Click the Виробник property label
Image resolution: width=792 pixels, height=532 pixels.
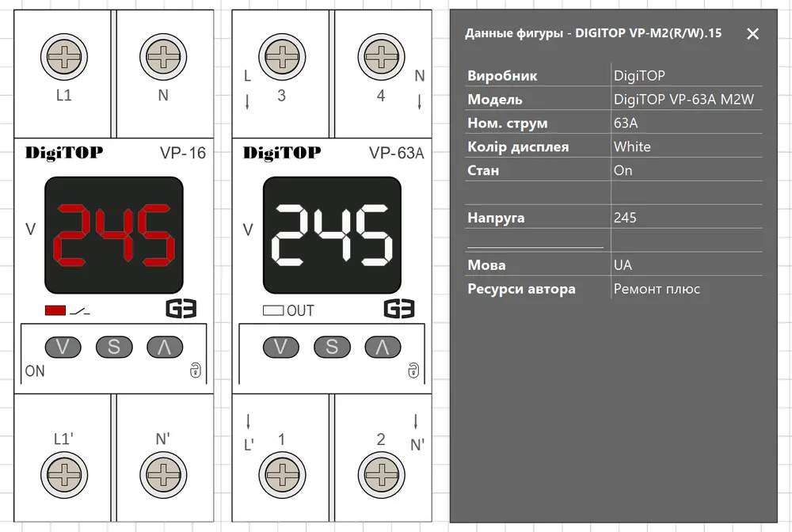pos(502,76)
